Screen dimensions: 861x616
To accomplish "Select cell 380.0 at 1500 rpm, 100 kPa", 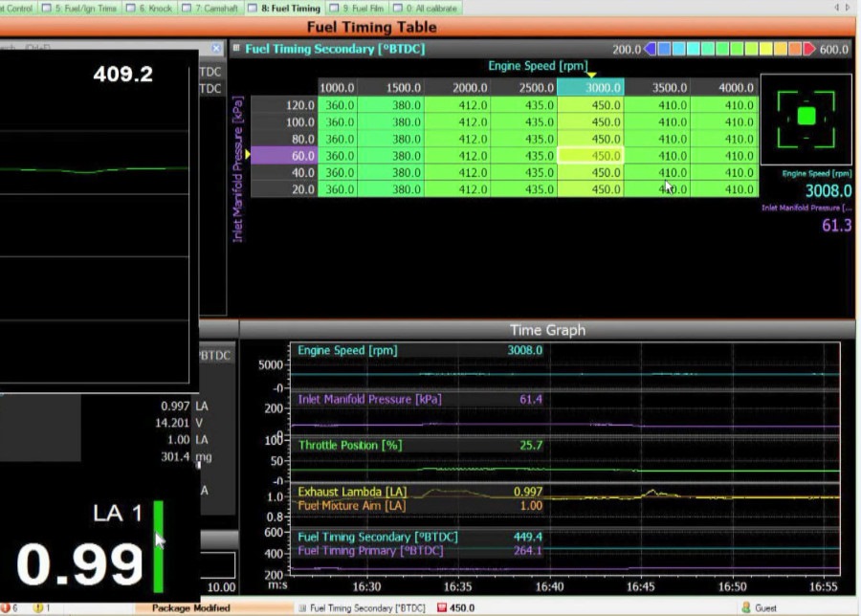I will (391, 121).
